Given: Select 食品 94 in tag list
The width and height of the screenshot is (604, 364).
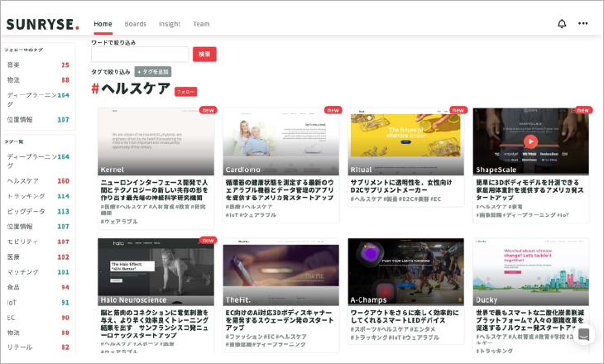Looking at the screenshot, I should pyautogui.click(x=38, y=287).
